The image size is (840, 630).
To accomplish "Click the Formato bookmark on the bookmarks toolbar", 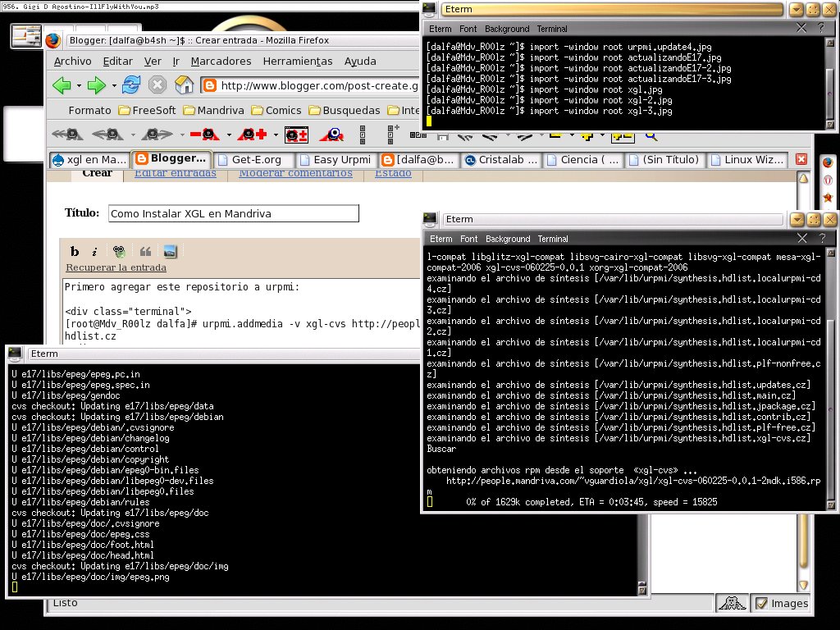I will [89, 111].
